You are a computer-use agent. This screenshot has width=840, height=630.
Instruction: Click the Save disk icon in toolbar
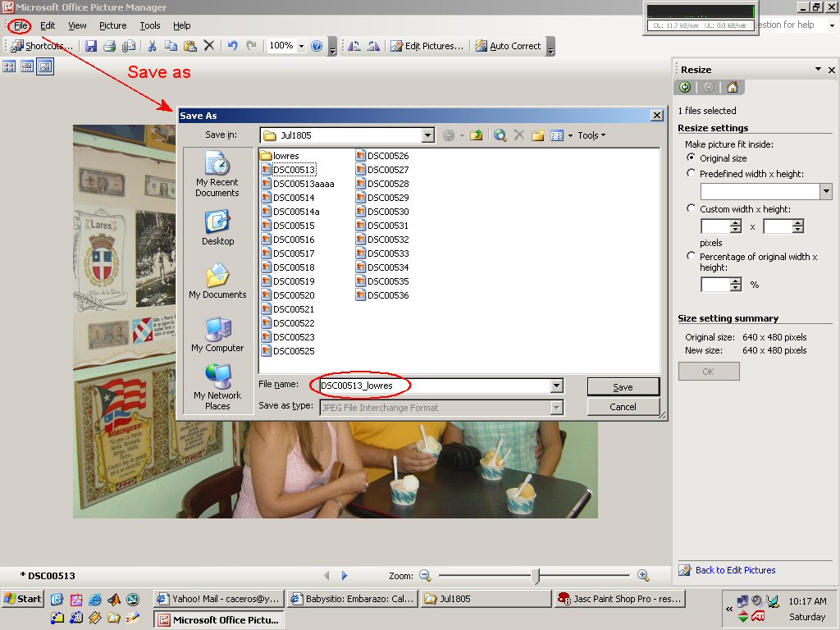(x=91, y=47)
